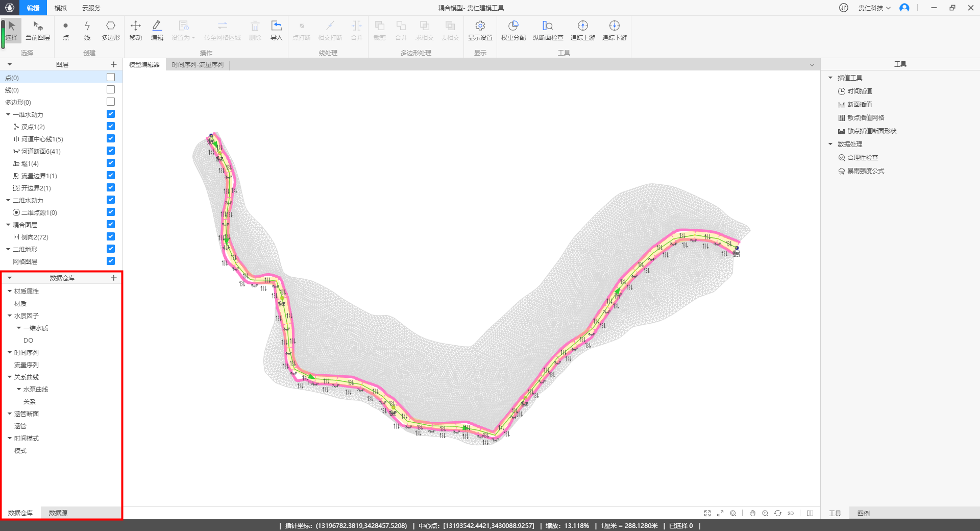Click 合理性检查 in data processing

coord(863,157)
